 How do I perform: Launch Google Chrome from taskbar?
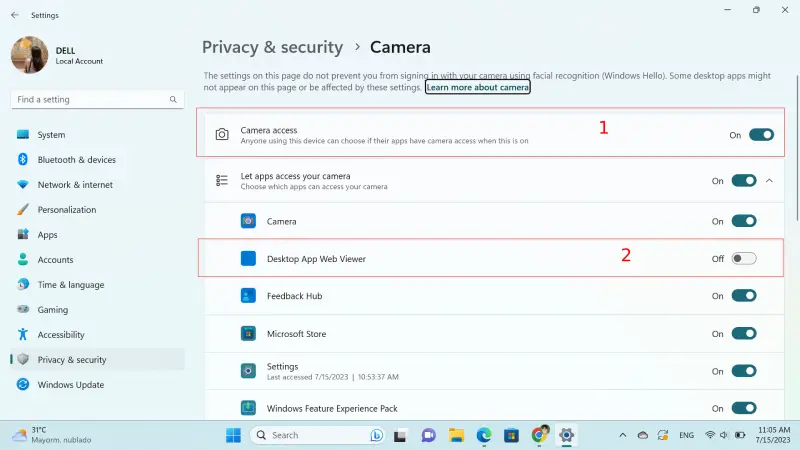point(539,434)
